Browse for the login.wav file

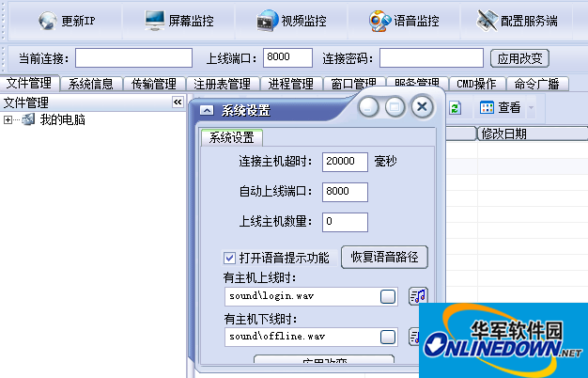pyautogui.click(x=388, y=296)
